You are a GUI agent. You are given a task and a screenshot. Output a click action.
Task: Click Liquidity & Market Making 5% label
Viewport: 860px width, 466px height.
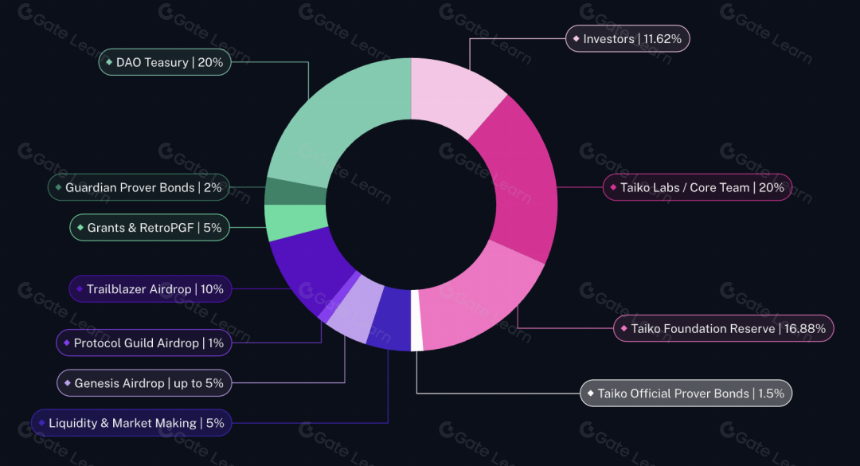(x=132, y=423)
